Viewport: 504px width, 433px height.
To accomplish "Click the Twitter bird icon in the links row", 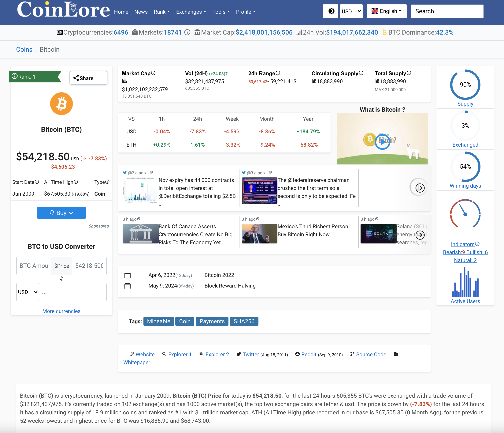I will tap(239, 354).
